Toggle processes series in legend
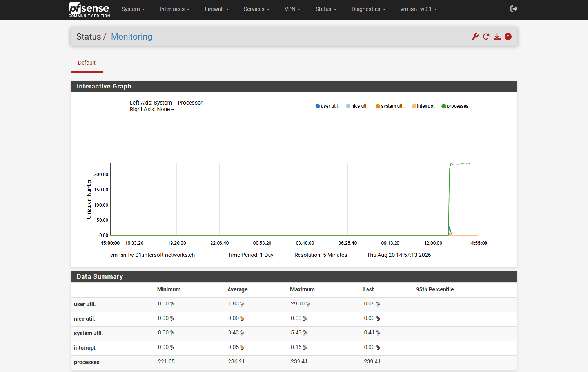588x372 pixels. (455, 106)
